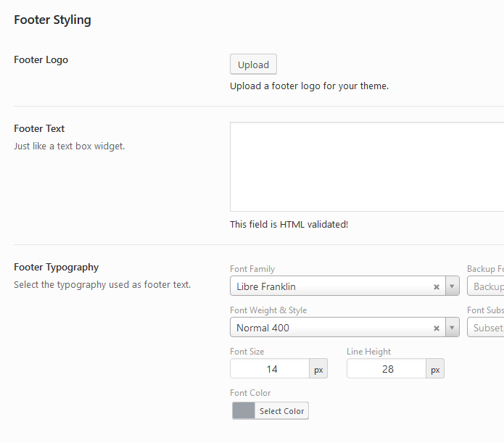Click the Footer Typography option label
Image resolution: width=504 pixels, height=443 pixels.
click(x=57, y=267)
